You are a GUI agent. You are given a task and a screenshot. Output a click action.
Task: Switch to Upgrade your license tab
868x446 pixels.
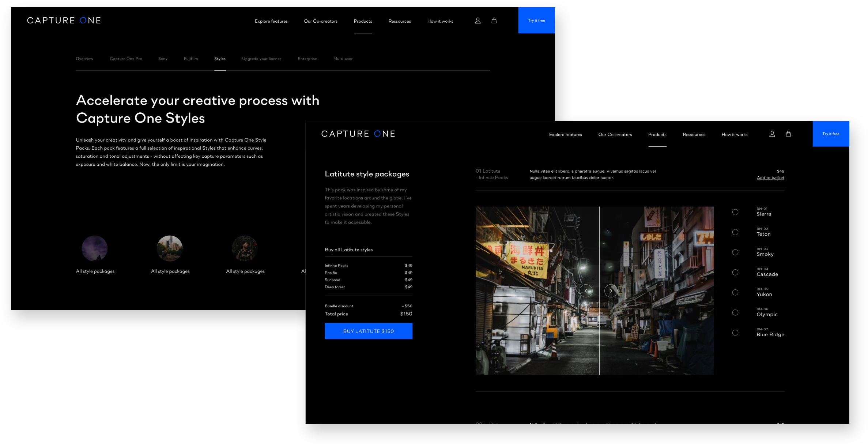pyautogui.click(x=262, y=59)
